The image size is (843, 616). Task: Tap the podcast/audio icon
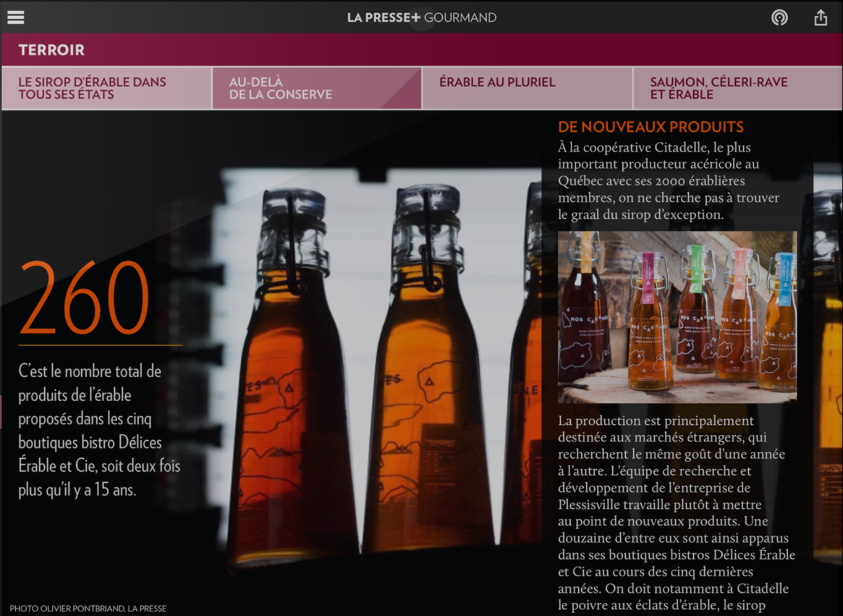coord(779,18)
